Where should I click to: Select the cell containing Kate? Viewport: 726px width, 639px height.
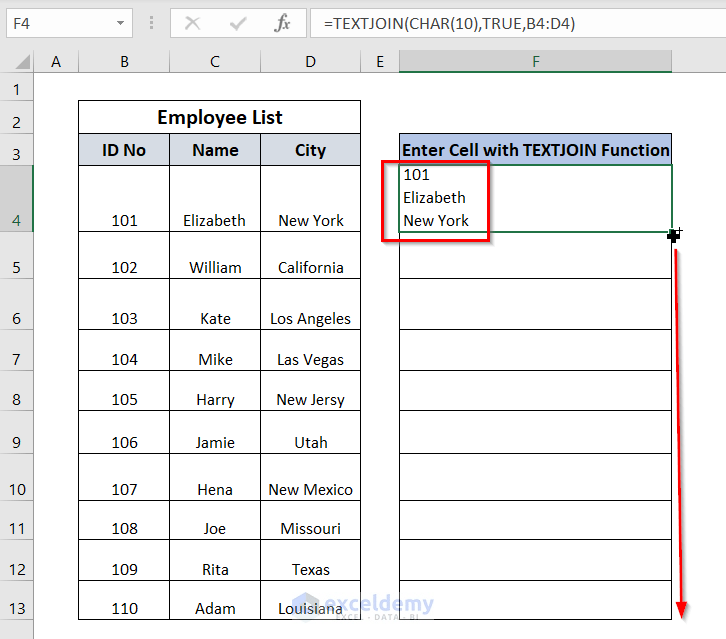215,304
